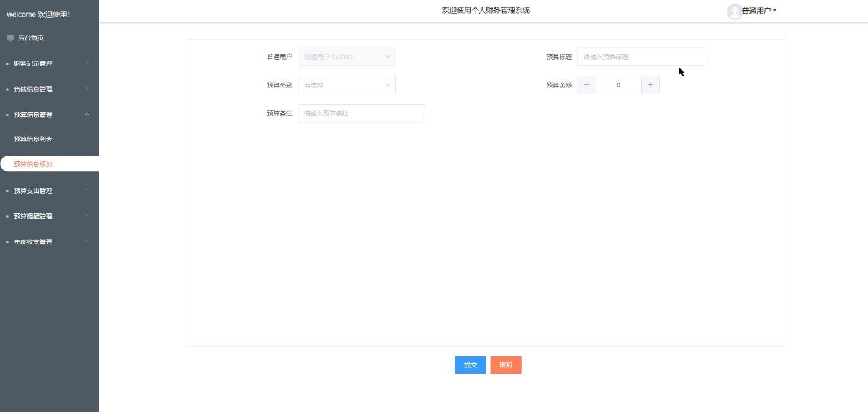Image resolution: width=868 pixels, height=412 pixels.
Task: Decrease 预算金额 with minus button
Action: click(x=587, y=85)
